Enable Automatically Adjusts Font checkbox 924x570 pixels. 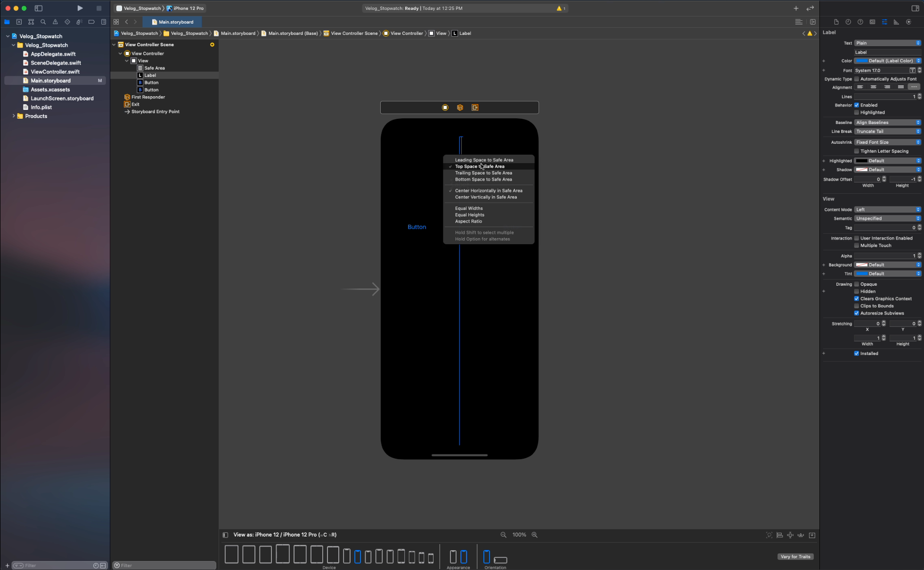coord(857,79)
